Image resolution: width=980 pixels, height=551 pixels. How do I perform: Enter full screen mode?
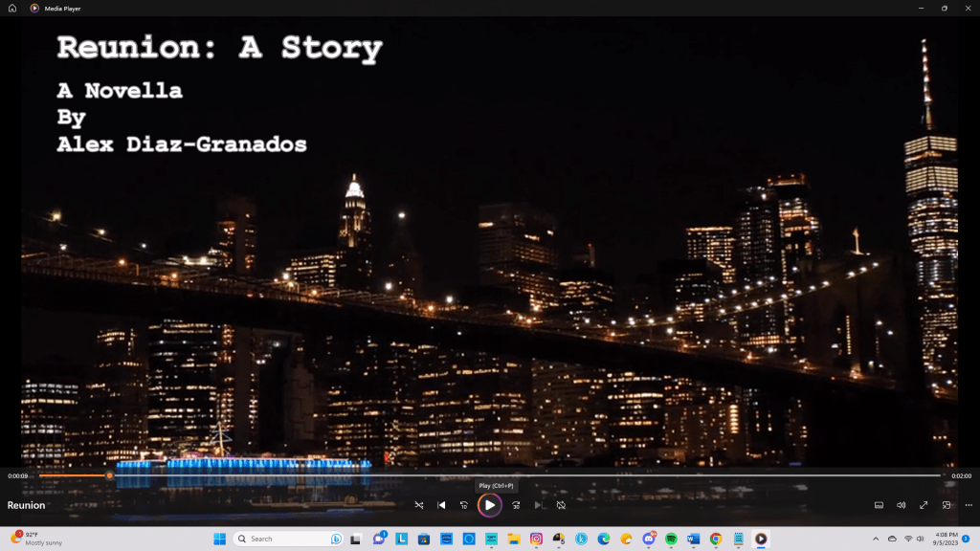point(924,505)
